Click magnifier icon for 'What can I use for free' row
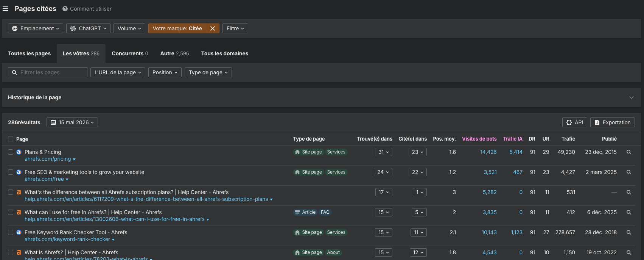 point(629,212)
